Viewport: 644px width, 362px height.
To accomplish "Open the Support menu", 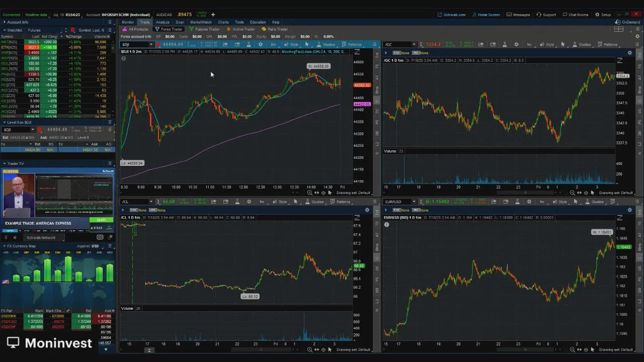I will [546, 15].
